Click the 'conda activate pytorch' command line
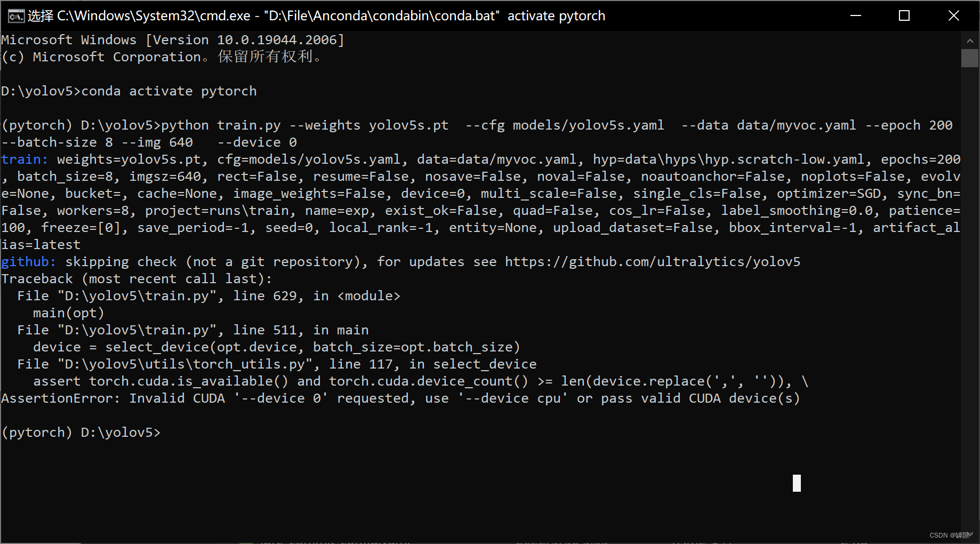980x544 pixels. (x=169, y=91)
